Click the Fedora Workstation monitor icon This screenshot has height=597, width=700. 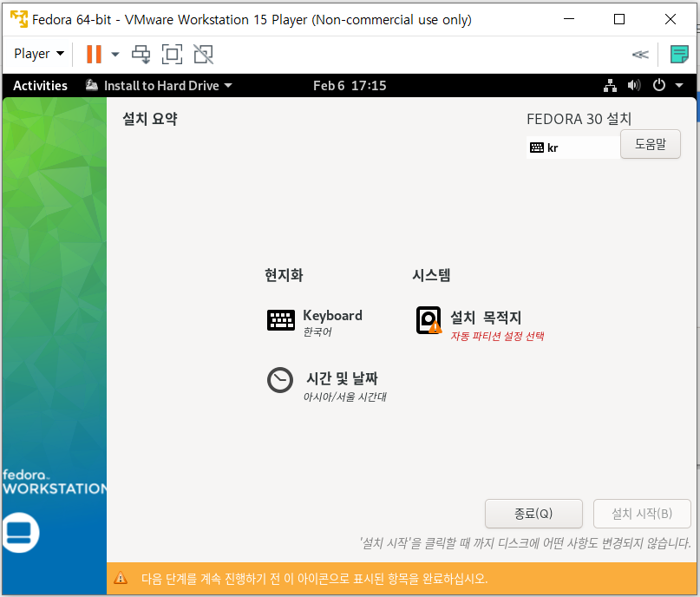20,533
